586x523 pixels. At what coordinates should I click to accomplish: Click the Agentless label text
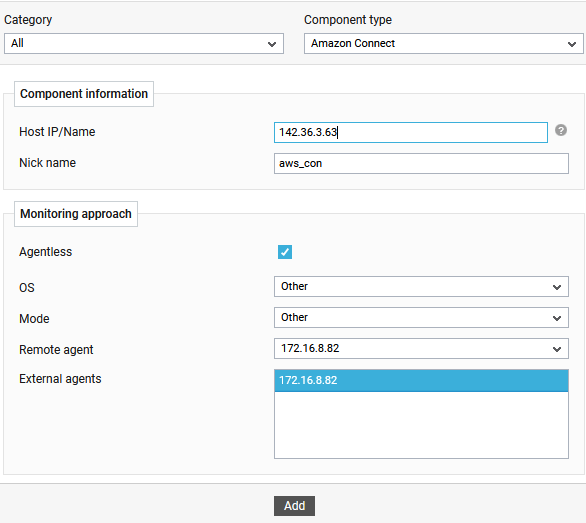(x=46, y=252)
